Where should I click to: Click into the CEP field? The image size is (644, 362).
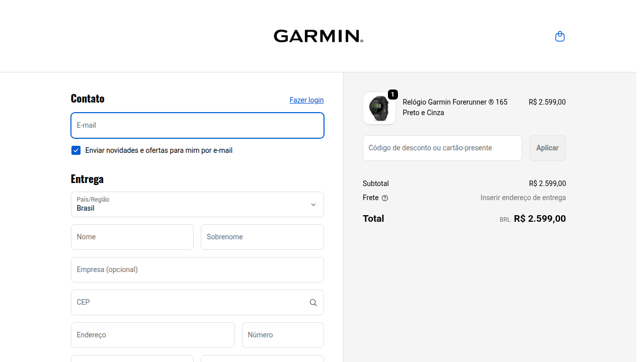tap(197, 302)
